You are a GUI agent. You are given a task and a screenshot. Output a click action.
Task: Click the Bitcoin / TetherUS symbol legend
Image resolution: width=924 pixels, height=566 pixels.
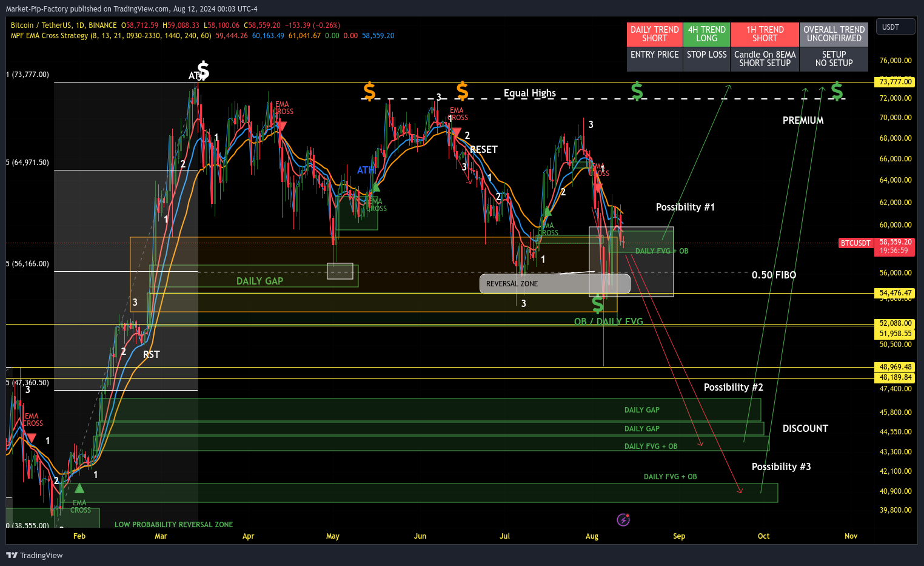coord(64,25)
